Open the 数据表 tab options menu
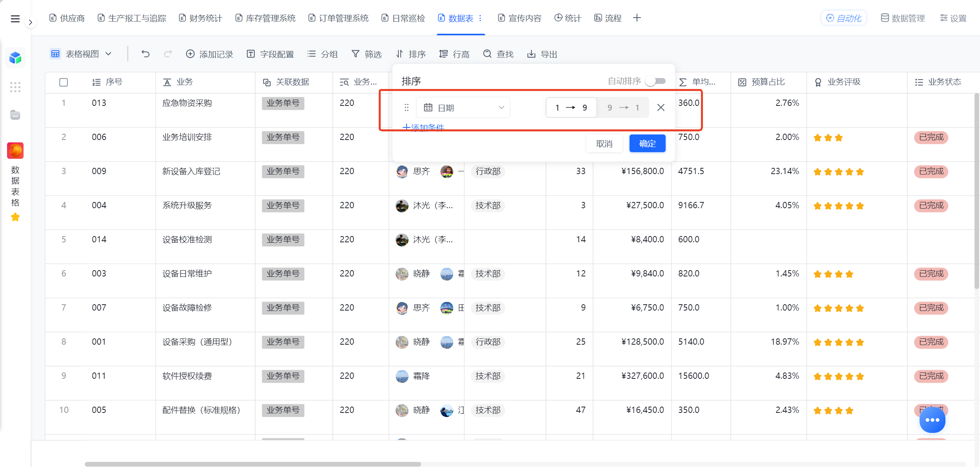The image size is (980, 467). click(x=480, y=18)
